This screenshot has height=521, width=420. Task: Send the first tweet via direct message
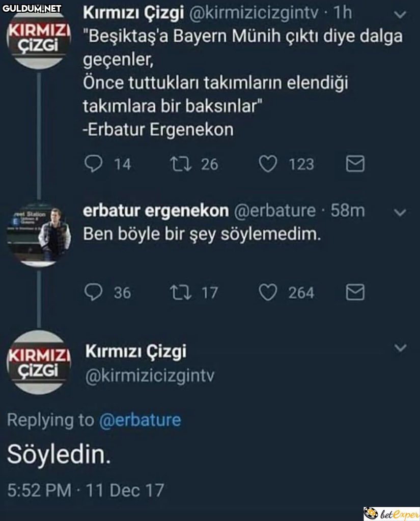coord(355,164)
